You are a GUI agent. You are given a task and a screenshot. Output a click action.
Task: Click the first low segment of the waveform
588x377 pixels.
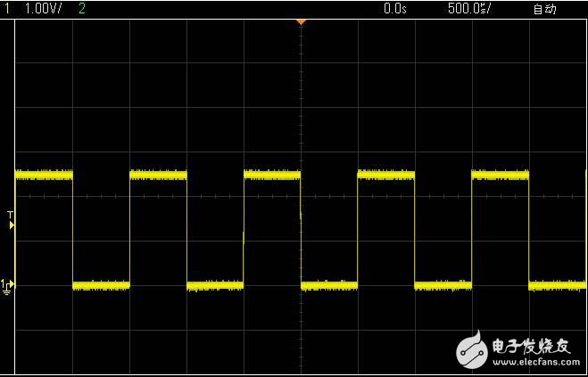[101, 285]
